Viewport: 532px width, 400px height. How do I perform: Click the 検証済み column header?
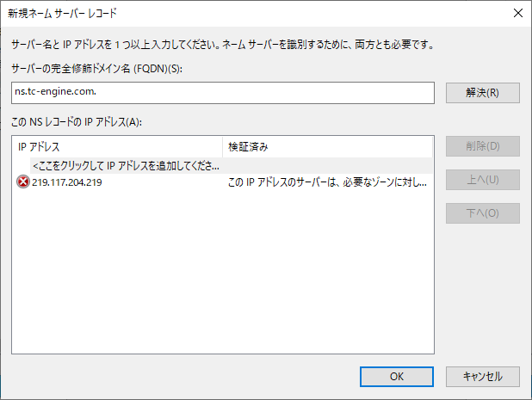[x=327, y=147]
